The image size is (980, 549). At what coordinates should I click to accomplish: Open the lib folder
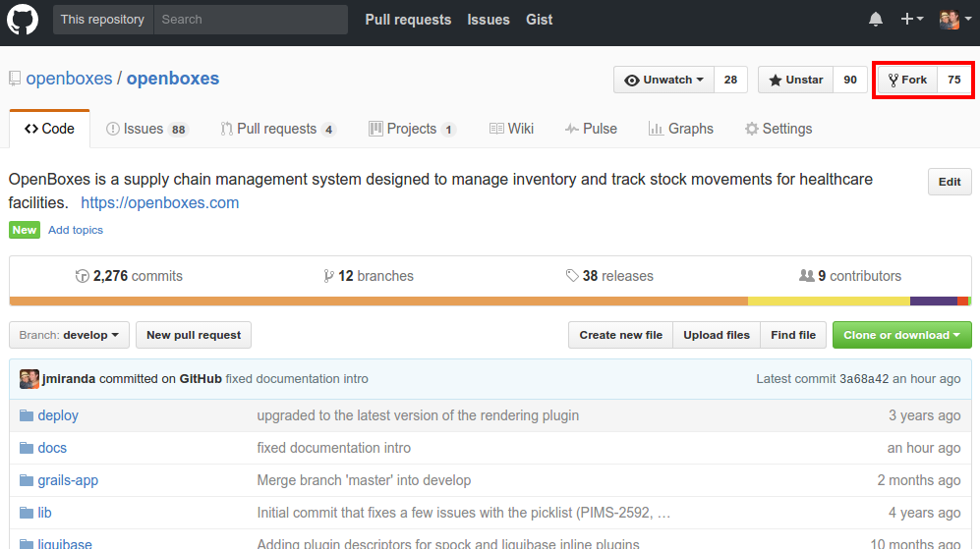coord(44,513)
